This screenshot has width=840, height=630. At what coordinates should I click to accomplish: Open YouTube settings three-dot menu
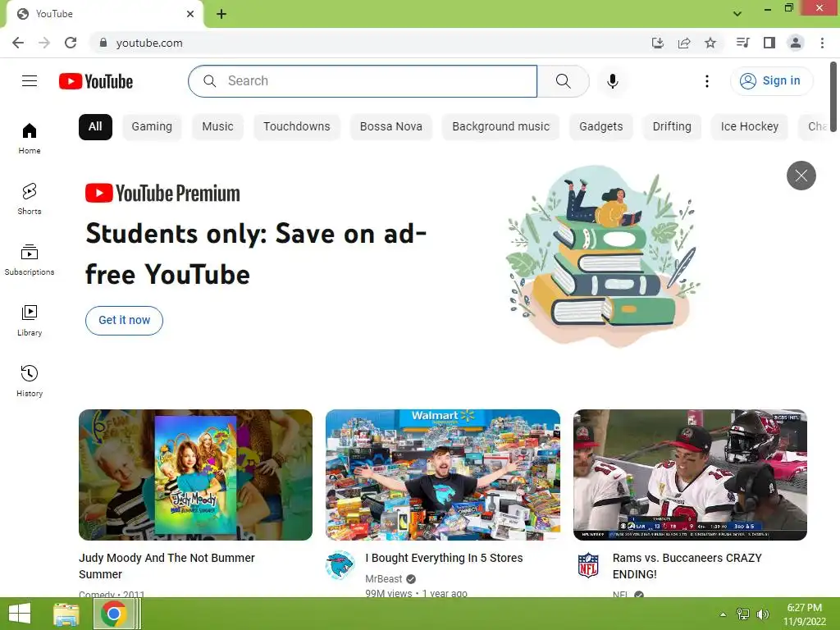706,81
